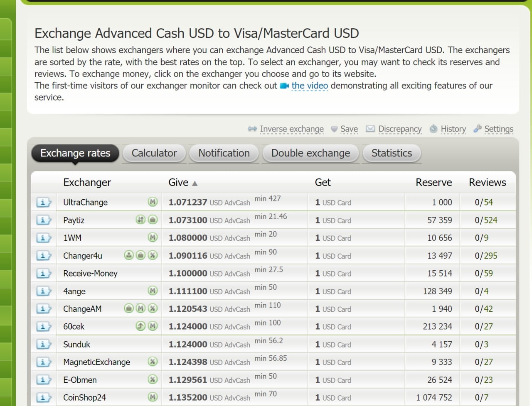The height and width of the screenshot is (406, 532).
Task: Click the percent badge icon on E-Obmen row
Action: click(x=153, y=379)
